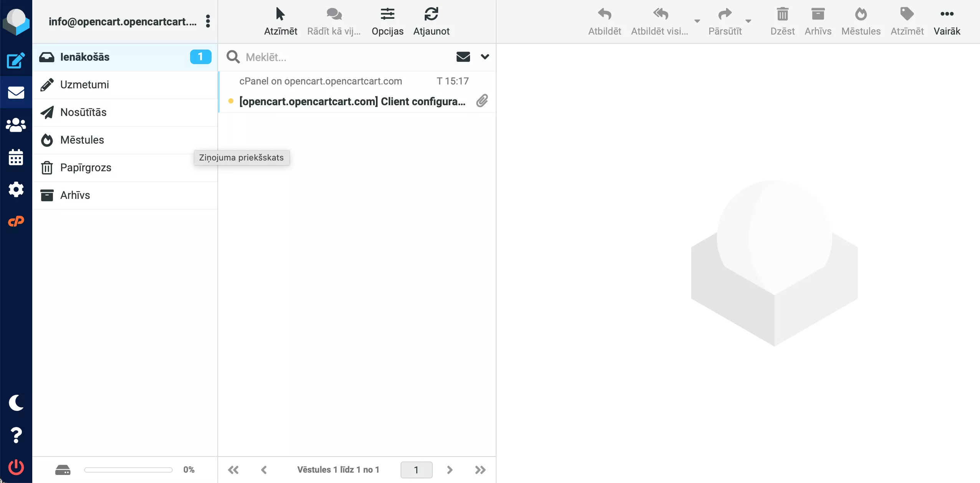Click the Opcijas list options button
The image size is (980, 483).
tap(387, 22)
